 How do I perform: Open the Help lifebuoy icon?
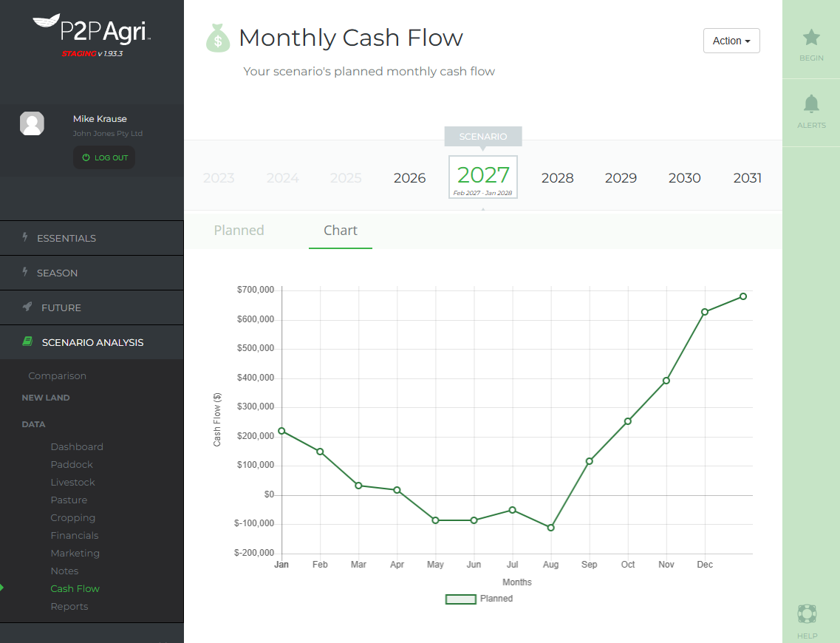(807, 613)
